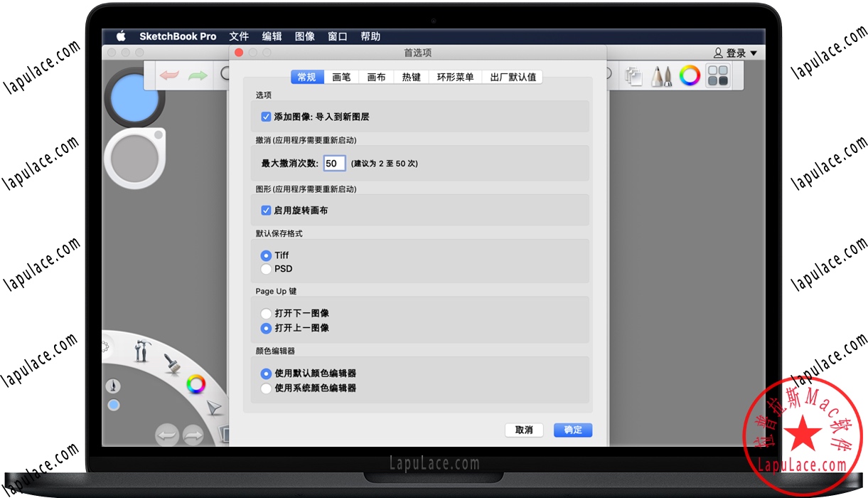This screenshot has width=868, height=498.
Task: Toggle the 添加图像: 导入到新图层 checkbox
Action: (x=266, y=117)
